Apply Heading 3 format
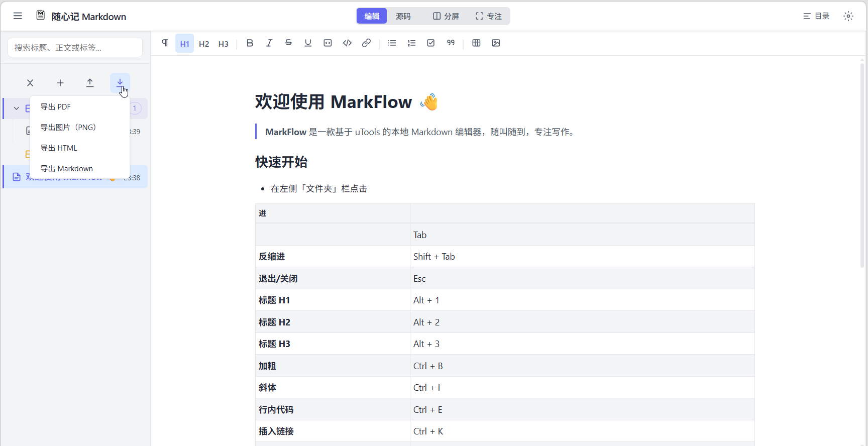868x446 pixels. coord(224,44)
